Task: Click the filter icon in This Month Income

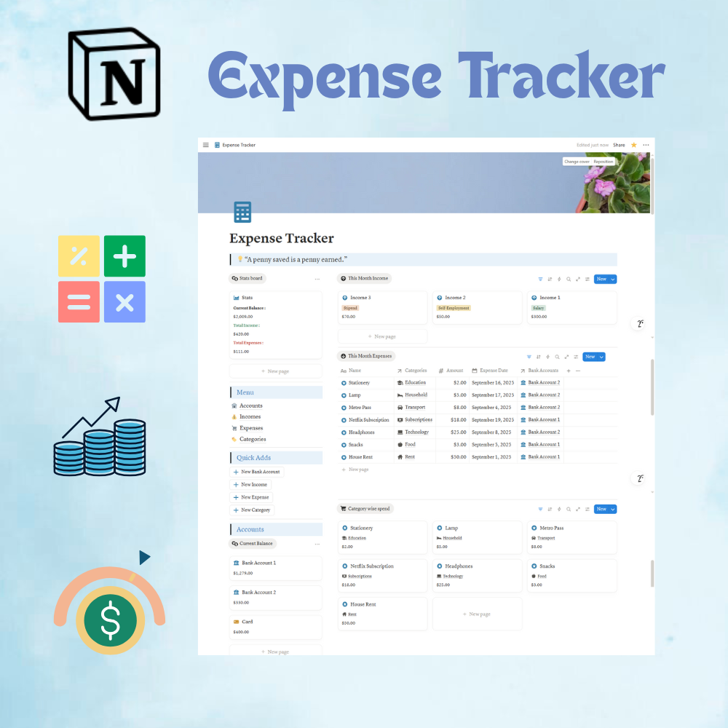Action: (x=540, y=279)
